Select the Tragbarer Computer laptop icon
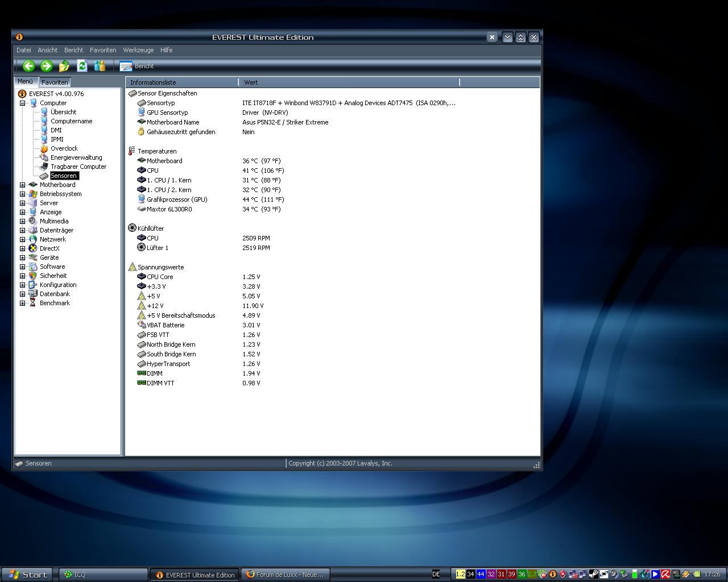The height and width of the screenshot is (582, 728). click(44, 167)
